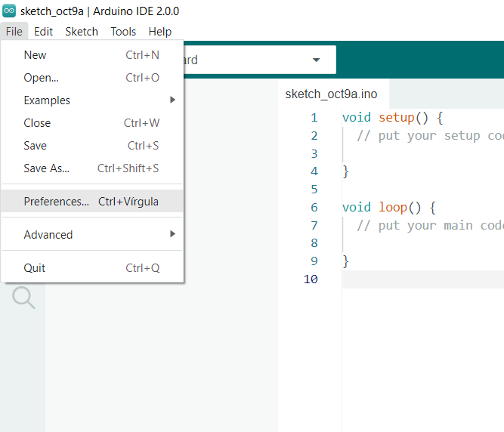Place cursor on empty line 10
The image size is (504, 432).
(x=423, y=279)
